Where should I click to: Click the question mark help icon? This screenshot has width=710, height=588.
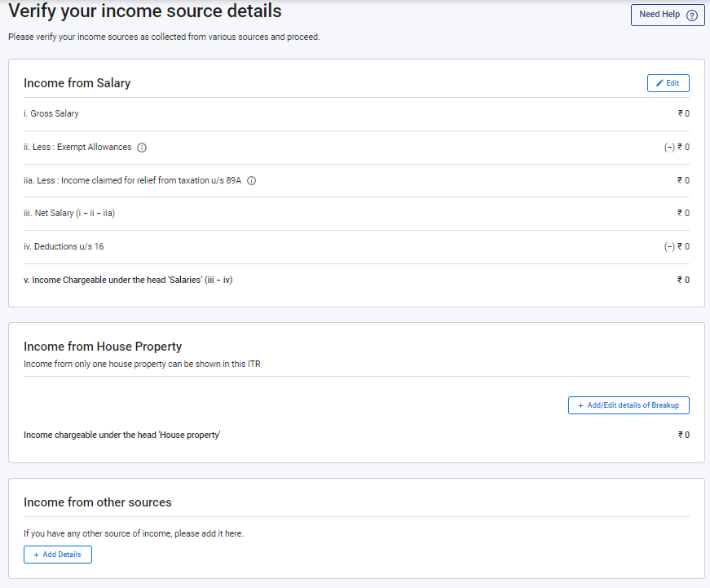click(692, 15)
